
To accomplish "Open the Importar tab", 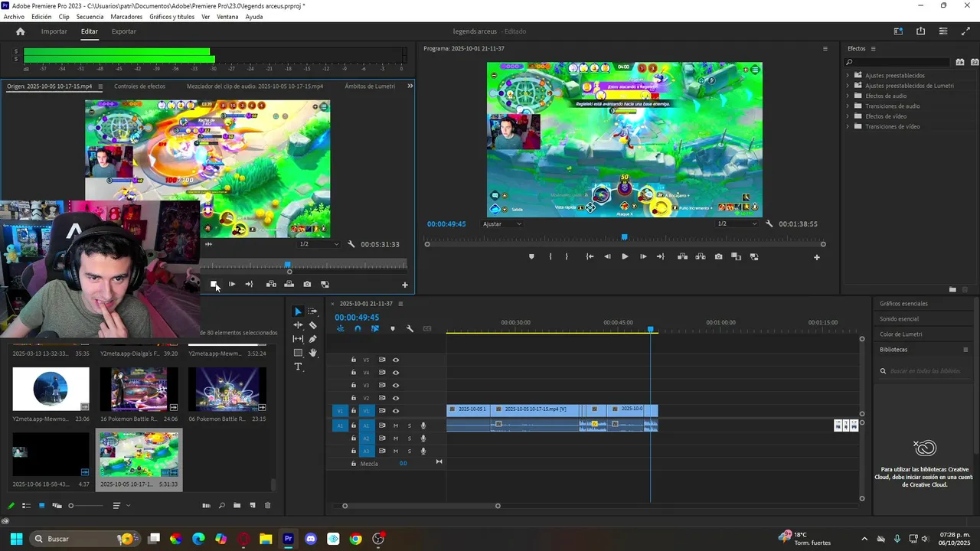I will tap(54, 31).
